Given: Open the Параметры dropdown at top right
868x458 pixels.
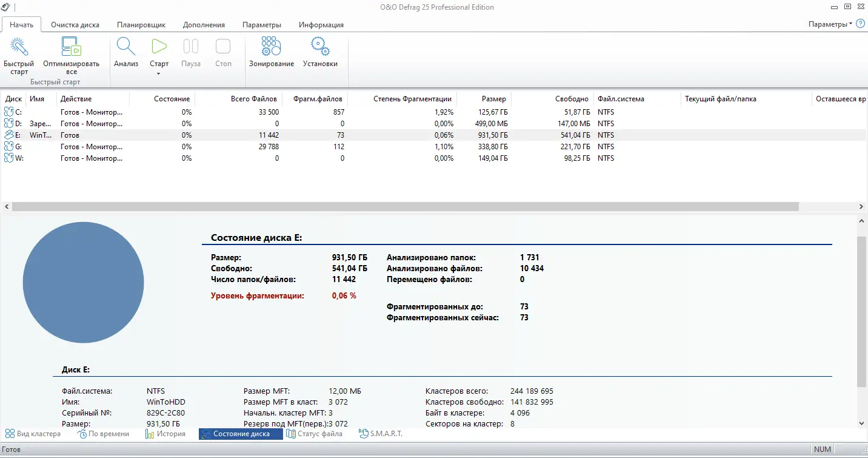Looking at the screenshot, I should [x=830, y=24].
